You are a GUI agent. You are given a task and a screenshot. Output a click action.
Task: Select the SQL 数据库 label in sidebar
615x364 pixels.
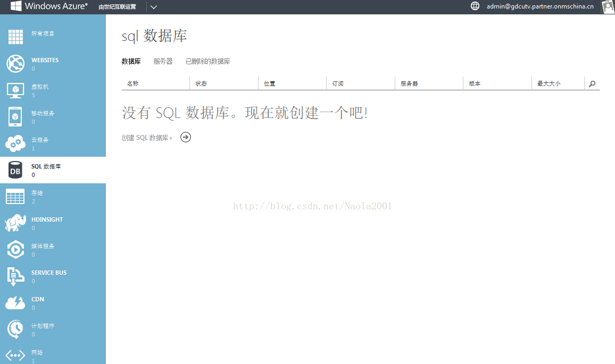click(x=46, y=166)
